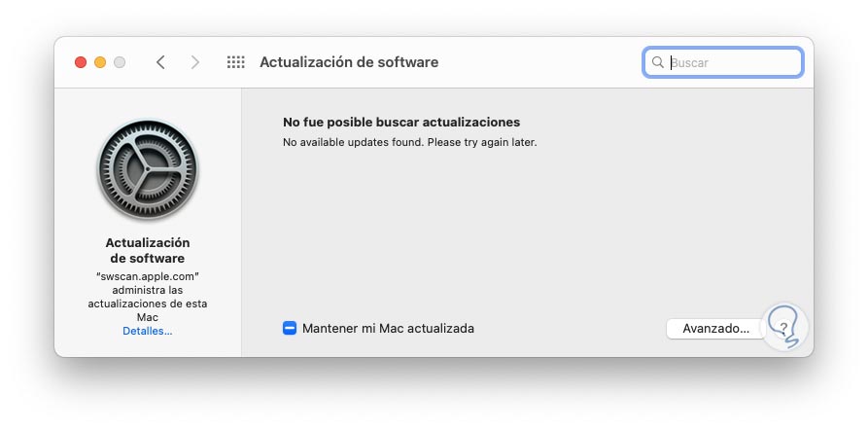Minimize the window with yellow button
The width and height of the screenshot is (868, 429).
tap(100, 62)
